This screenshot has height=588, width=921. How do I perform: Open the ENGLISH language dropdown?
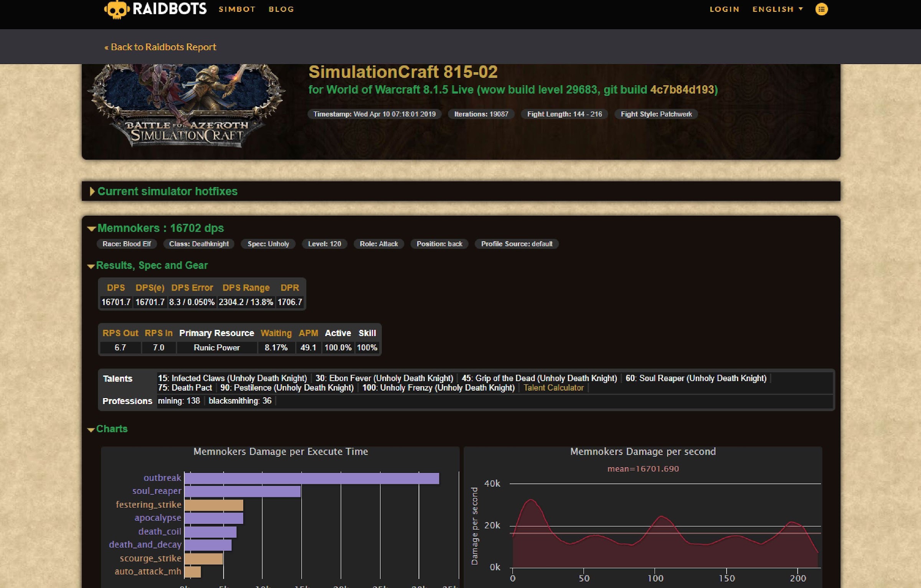777,9
